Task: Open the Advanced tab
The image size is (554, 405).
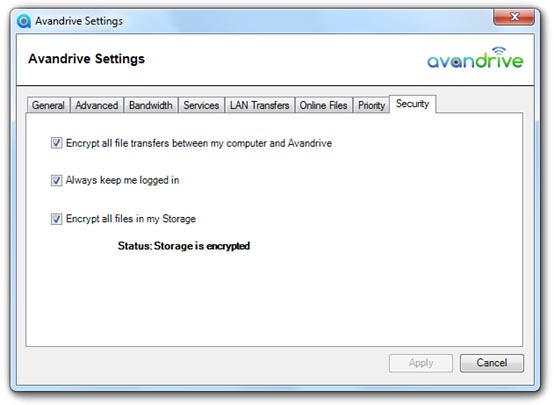Action: pyautogui.click(x=97, y=105)
